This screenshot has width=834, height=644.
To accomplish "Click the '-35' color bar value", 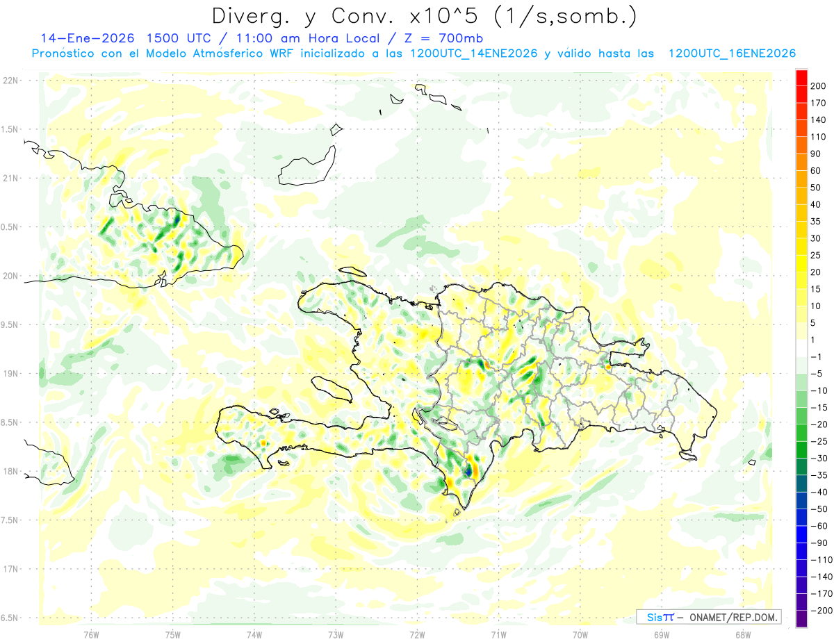I will tap(821, 475).
